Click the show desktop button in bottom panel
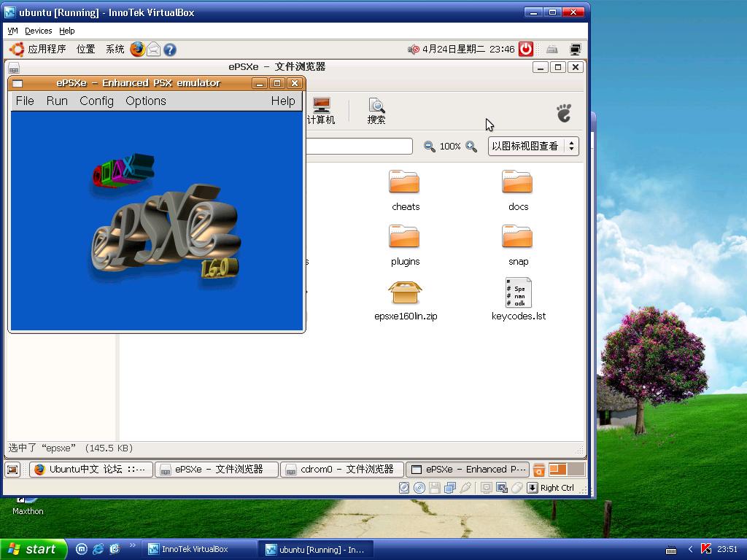 point(13,470)
